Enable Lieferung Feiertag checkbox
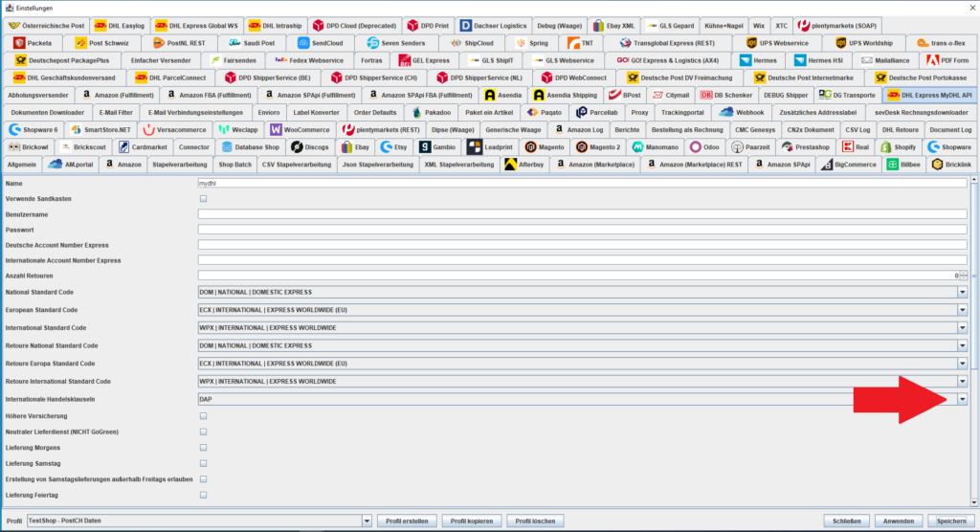The height and width of the screenshot is (532, 980). (203, 495)
